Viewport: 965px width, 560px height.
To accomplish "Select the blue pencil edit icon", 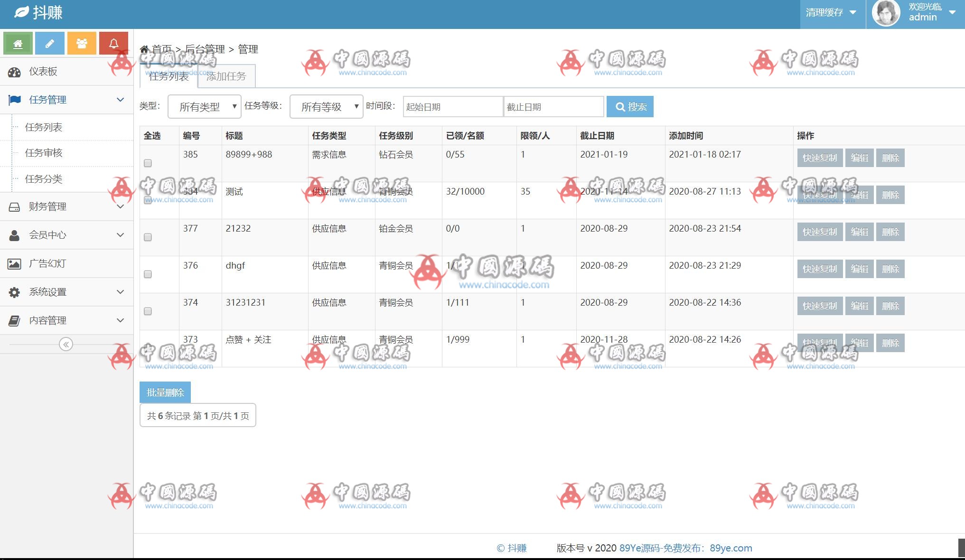I will pyautogui.click(x=50, y=43).
